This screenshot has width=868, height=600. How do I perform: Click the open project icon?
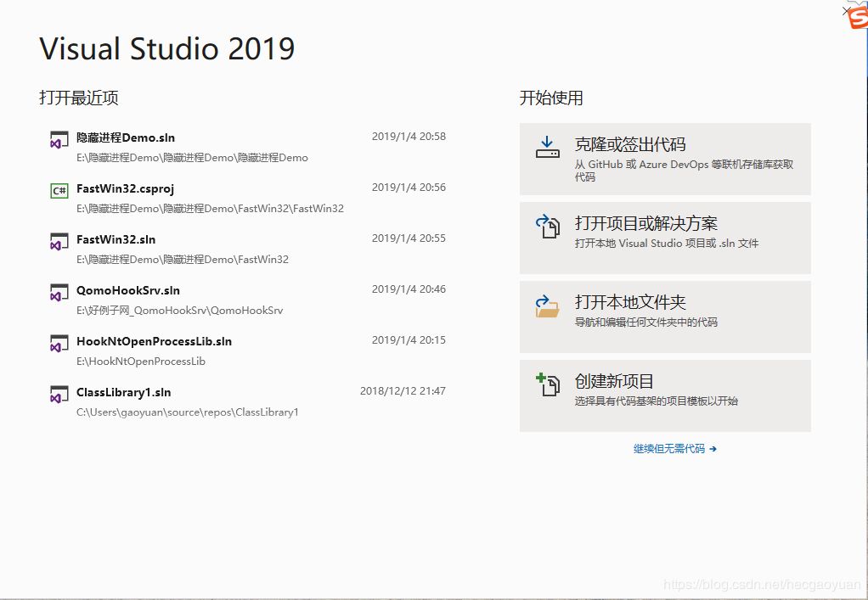(548, 227)
